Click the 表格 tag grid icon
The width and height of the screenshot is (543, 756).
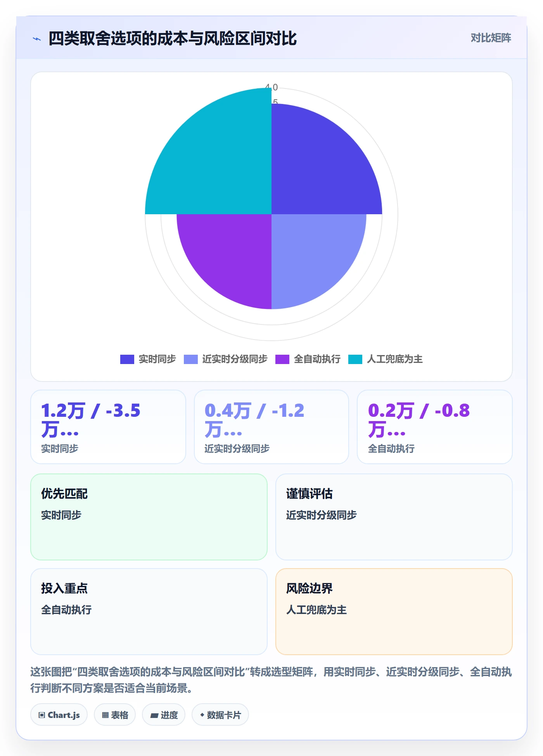coord(105,715)
